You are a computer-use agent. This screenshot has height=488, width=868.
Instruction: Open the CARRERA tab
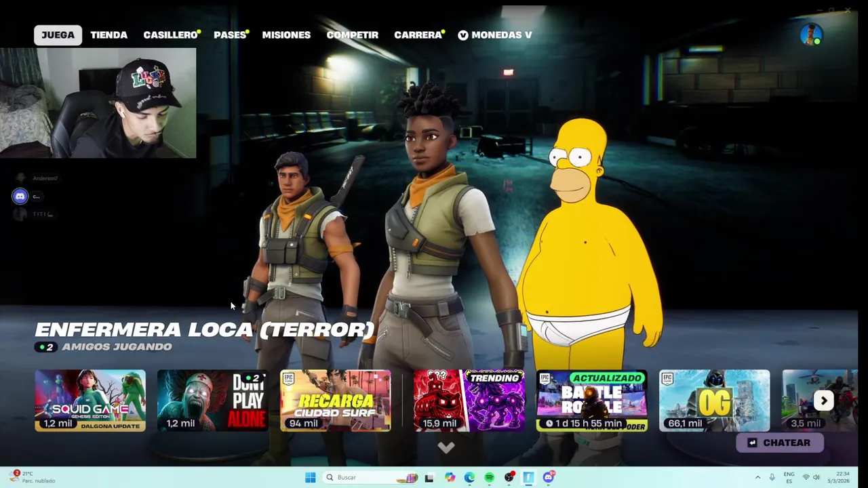[x=418, y=35]
